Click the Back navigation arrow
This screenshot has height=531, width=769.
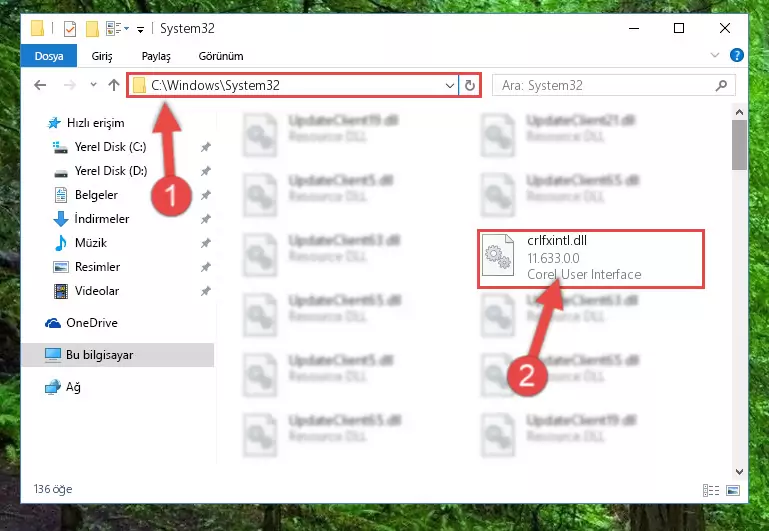40,85
